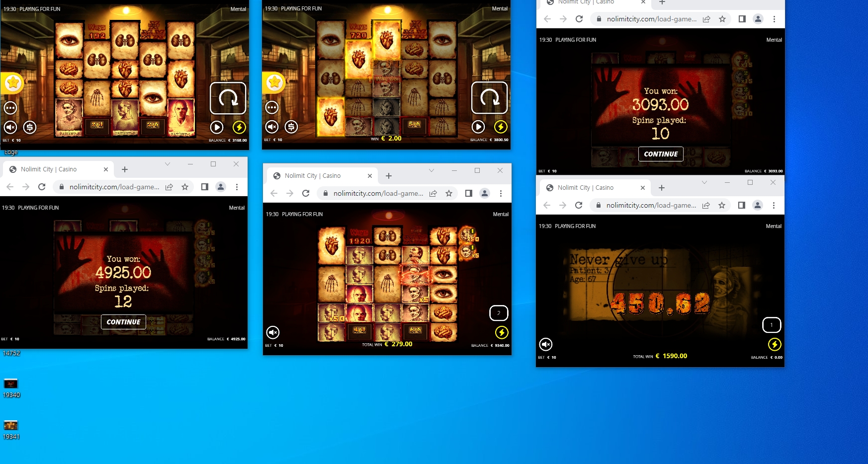Reload the page in the 1590.00 total win window

pyautogui.click(x=579, y=205)
